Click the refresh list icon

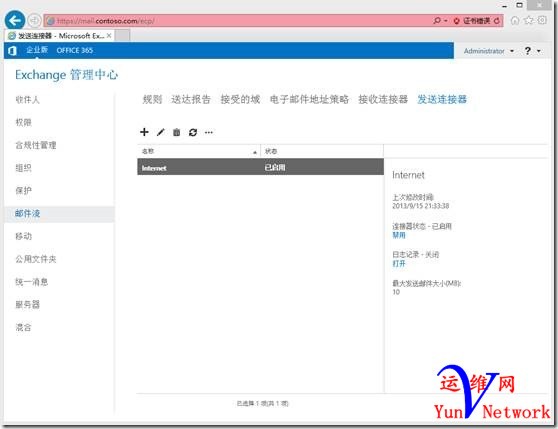click(x=193, y=133)
